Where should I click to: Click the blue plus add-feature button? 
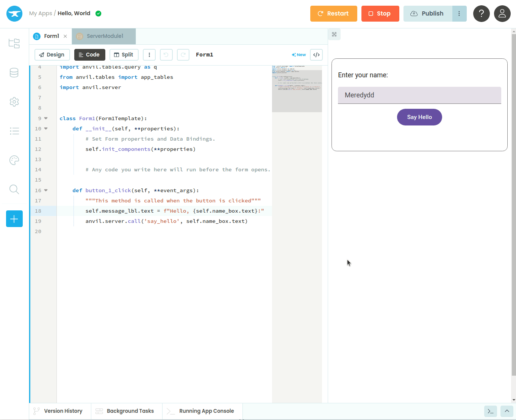click(x=14, y=219)
